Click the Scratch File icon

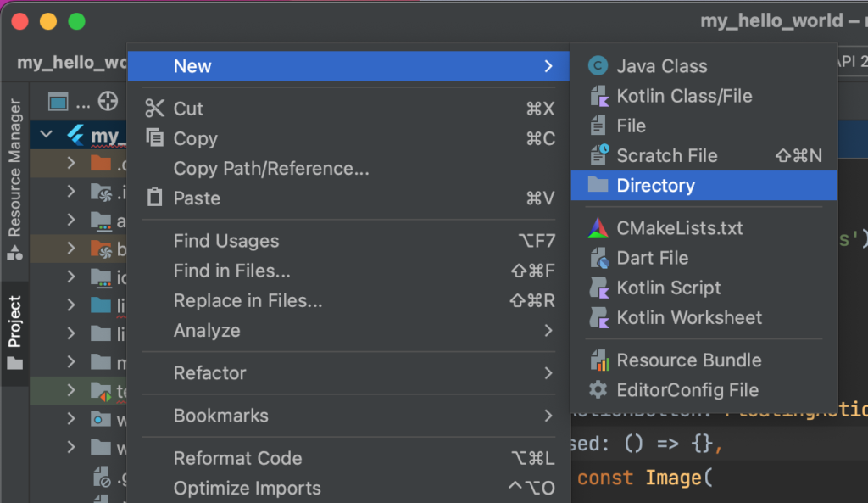point(599,155)
